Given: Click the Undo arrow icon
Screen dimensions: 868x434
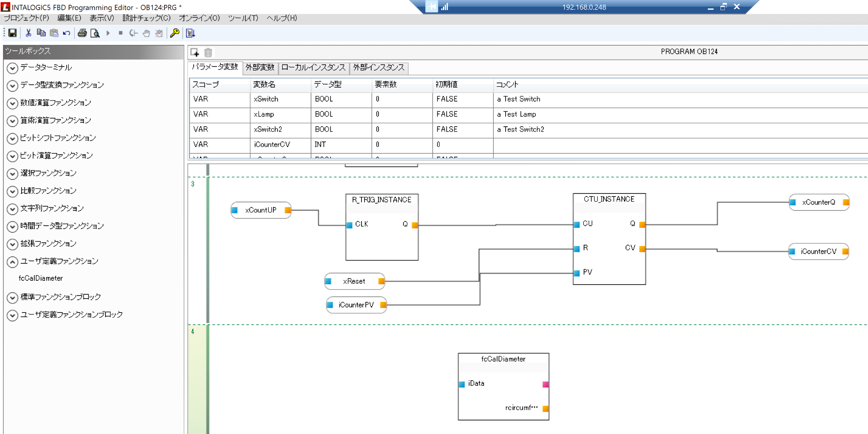Looking at the screenshot, I should point(67,33).
